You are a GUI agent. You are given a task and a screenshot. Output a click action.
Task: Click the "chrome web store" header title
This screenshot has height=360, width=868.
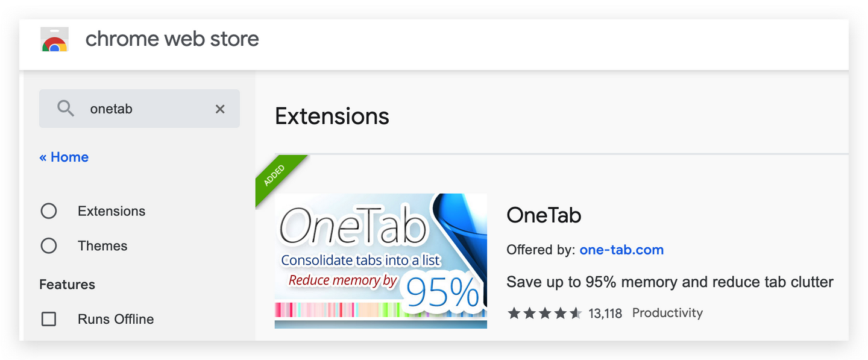(172, 39)
